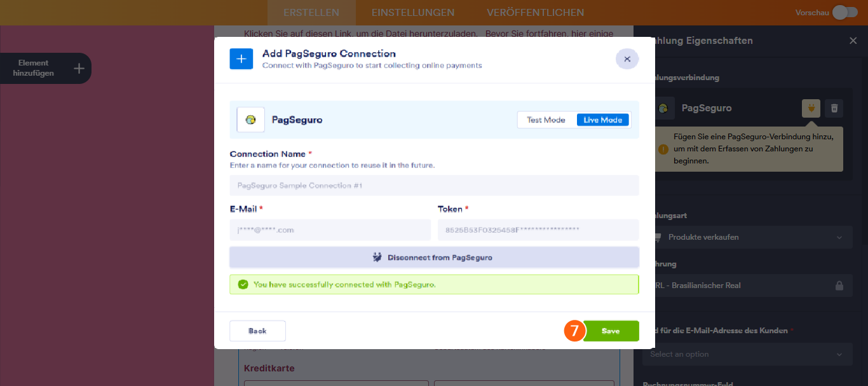Click the Save button in the dialog
This screenshot has width=868, height=386.
coord(611,331)
